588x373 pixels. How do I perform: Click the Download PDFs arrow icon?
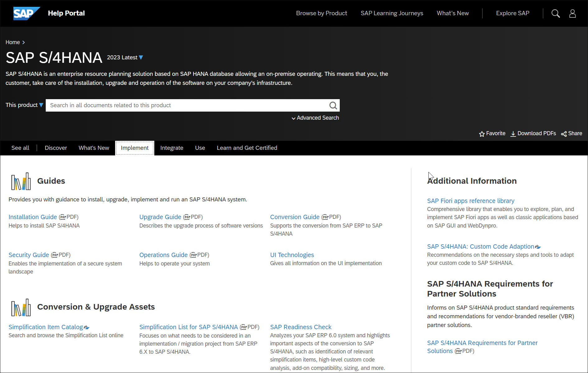(513, 134)
